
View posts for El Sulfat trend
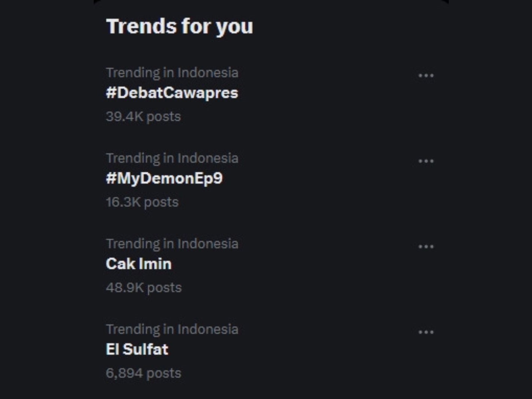point(137,349)
